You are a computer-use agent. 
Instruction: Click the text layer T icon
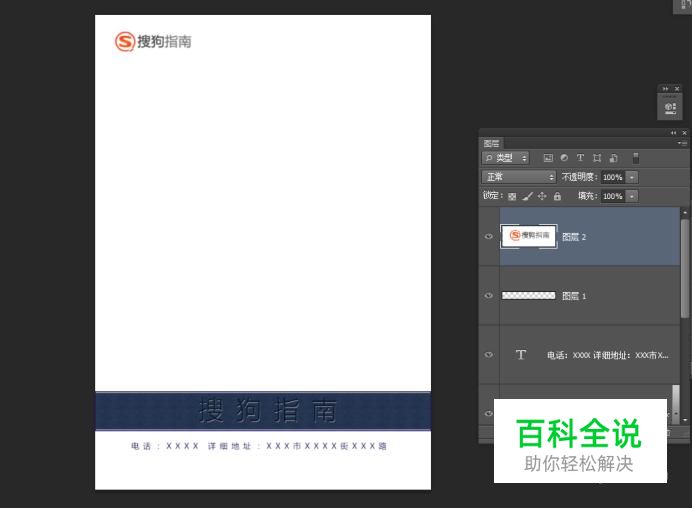pyautogui.click(x=521, y=355)
